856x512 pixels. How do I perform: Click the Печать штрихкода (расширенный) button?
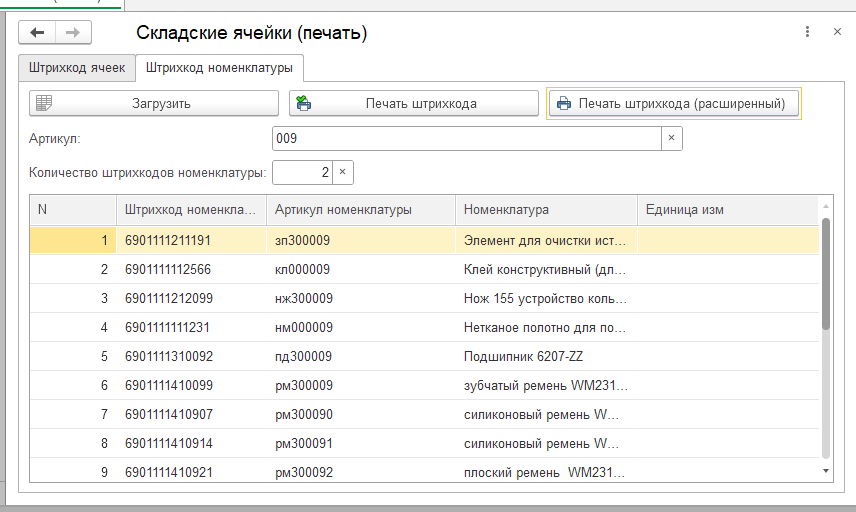[x=674, y=103]
